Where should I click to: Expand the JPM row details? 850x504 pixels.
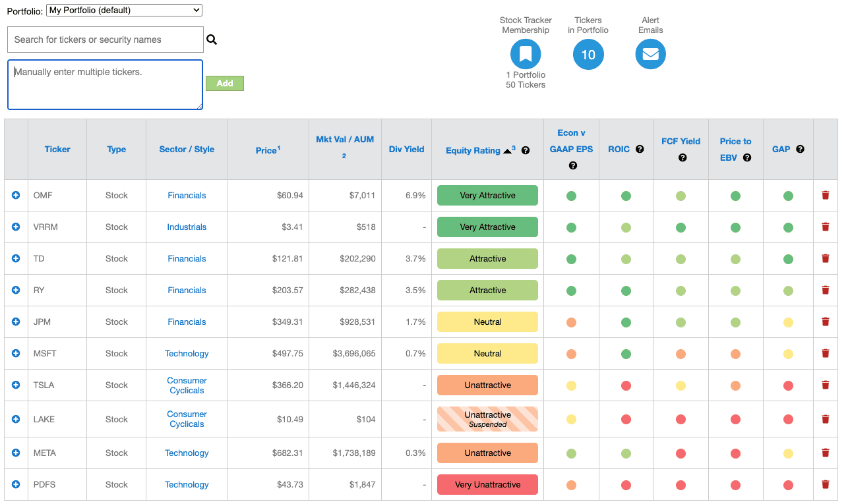coord(16,322)
